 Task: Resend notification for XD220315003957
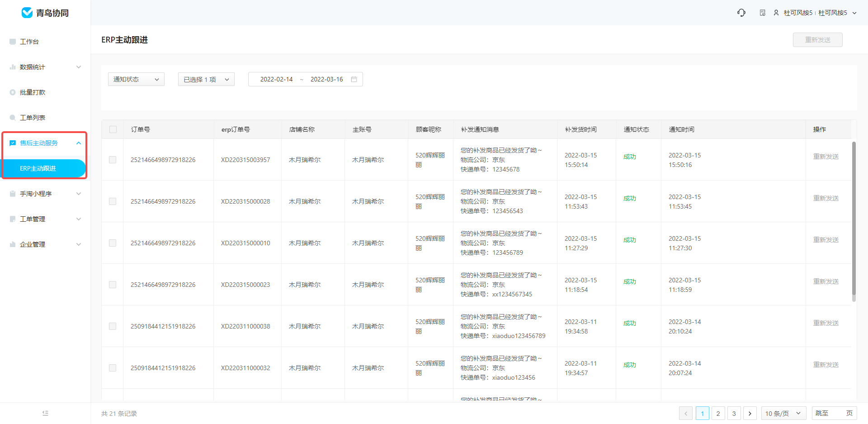point(826,157)
